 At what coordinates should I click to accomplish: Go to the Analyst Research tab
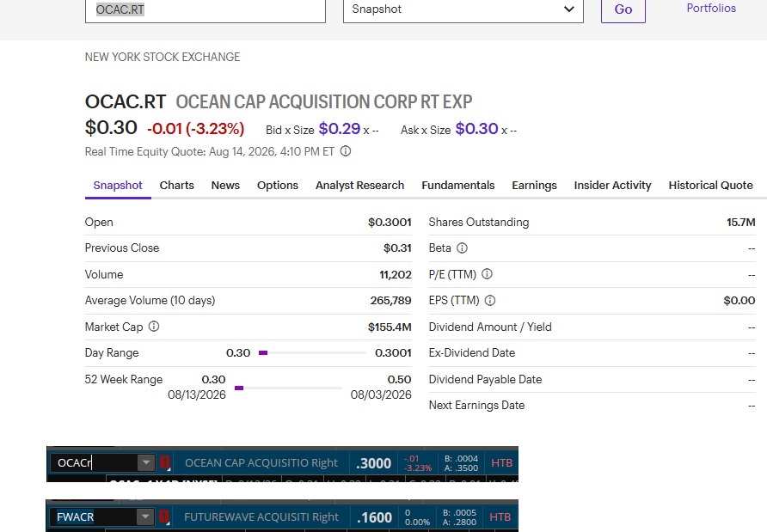(x=359, y=186)
